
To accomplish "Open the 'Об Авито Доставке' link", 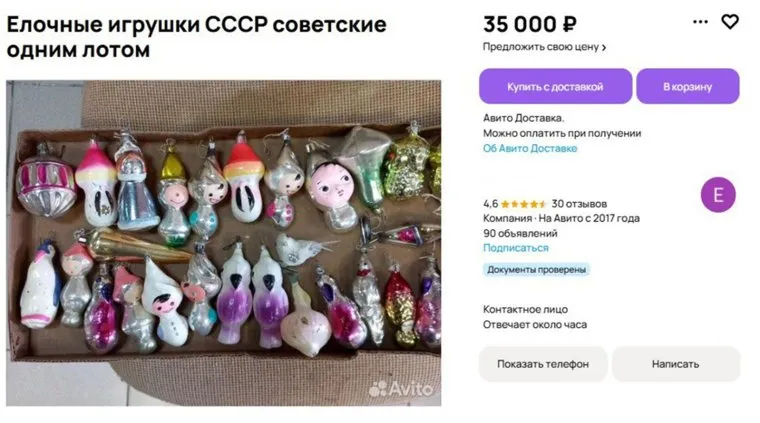I will tap(530, 148).
